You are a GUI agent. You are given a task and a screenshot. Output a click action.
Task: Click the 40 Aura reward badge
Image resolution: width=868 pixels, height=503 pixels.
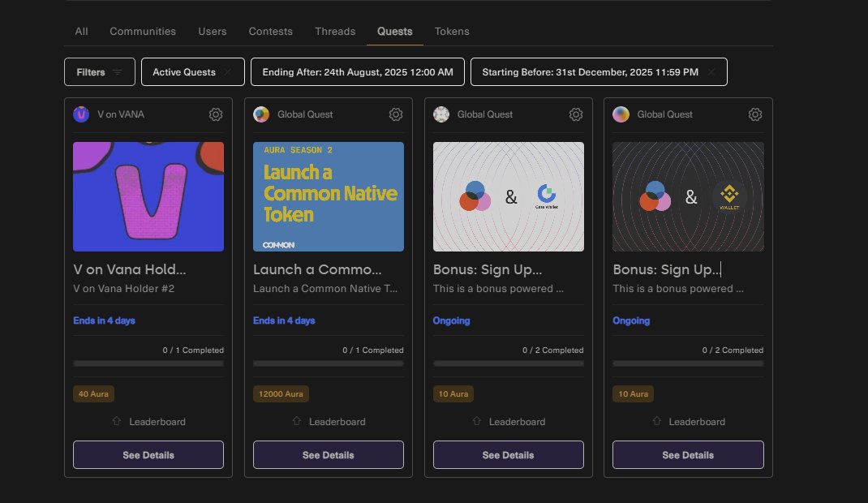tap(93, 394)
